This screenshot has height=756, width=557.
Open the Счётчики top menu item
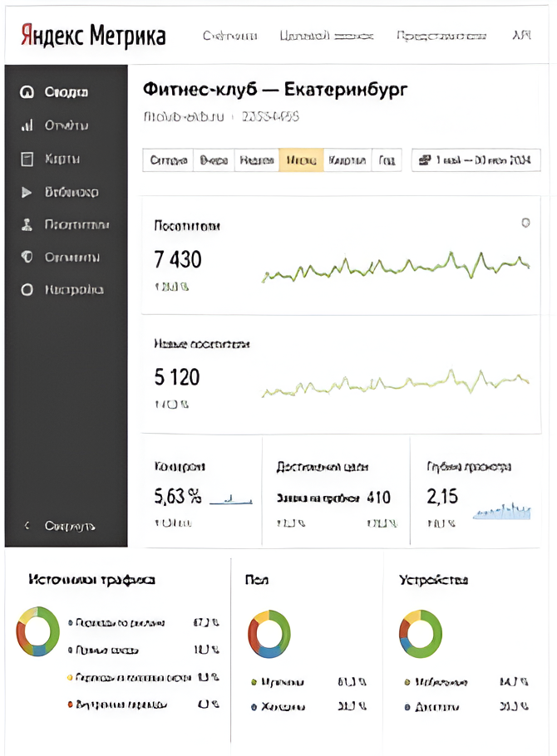click(229, 36)
